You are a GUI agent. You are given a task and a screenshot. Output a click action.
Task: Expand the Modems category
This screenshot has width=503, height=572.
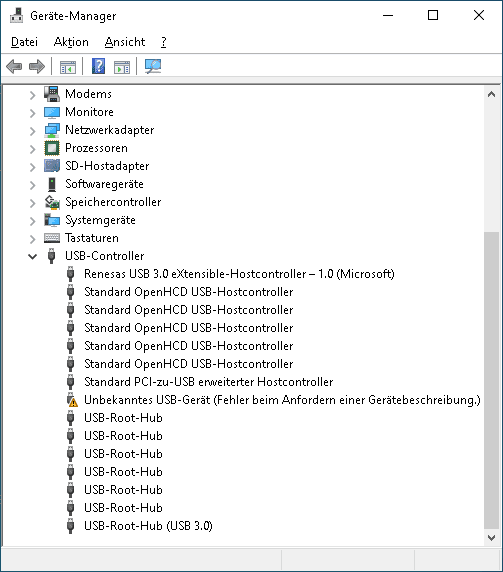click(x=32, y=95)
